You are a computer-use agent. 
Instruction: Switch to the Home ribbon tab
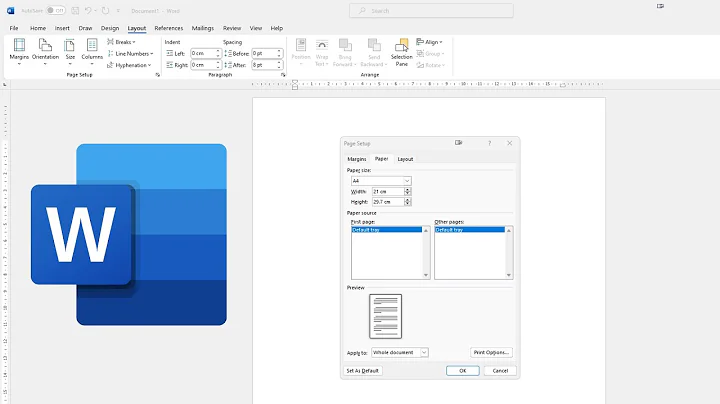click(x=38, y=28)
